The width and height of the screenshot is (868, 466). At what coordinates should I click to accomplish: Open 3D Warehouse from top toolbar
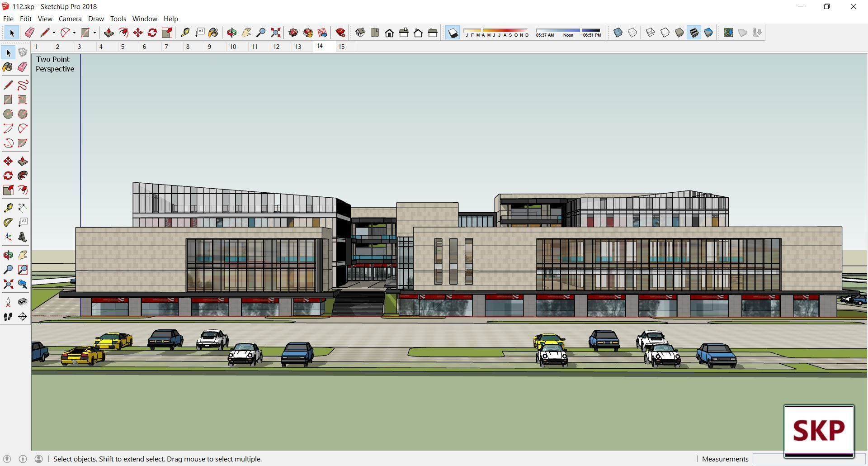click(293, 33)
